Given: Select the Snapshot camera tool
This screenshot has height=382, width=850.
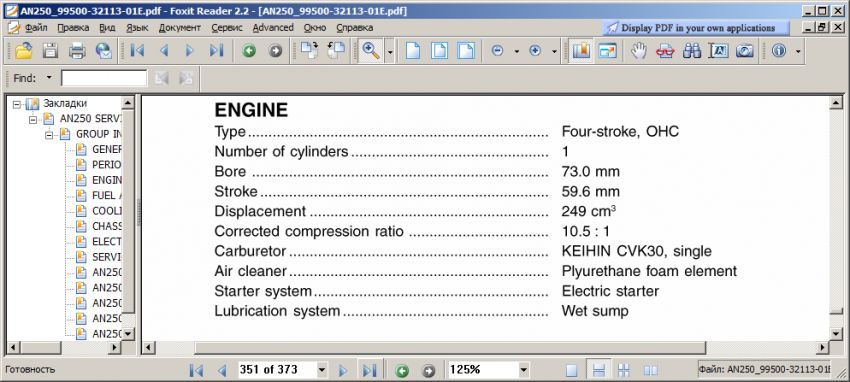Looking at the screenshot, I should pos(745,51).
